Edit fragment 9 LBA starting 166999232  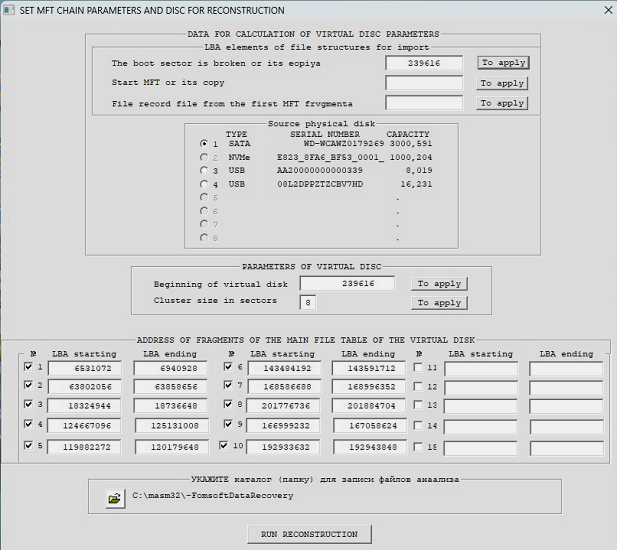point(283,426)
